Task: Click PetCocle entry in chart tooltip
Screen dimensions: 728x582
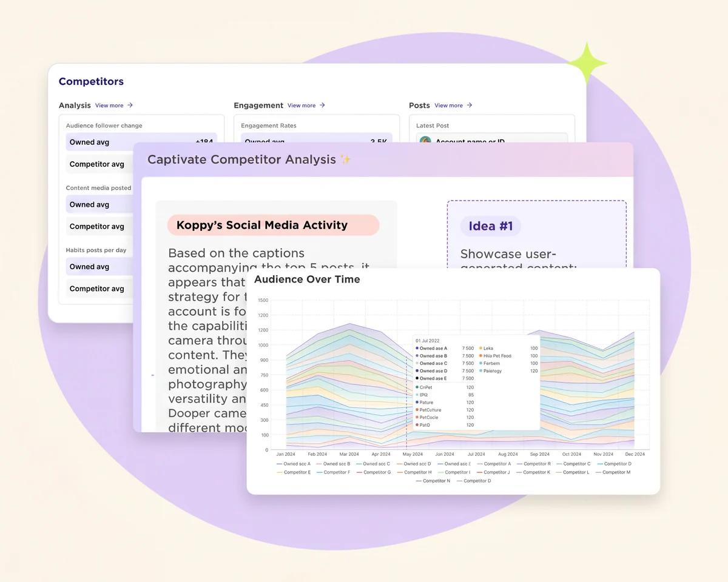Action: 445,418
